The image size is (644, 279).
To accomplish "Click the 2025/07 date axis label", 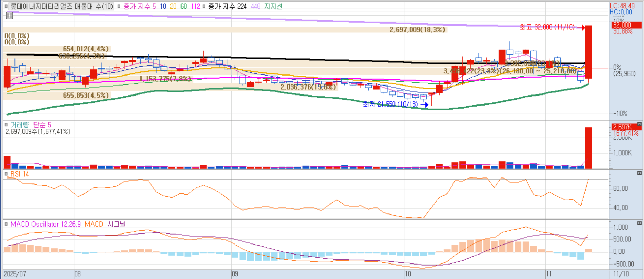I will click(x=15, y=274).
